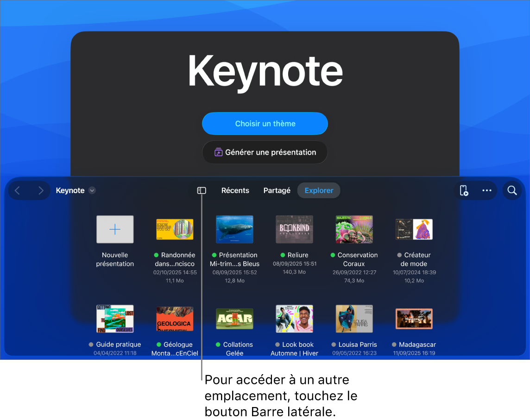Click the Reliure file name
This screenshot has width=530, height=420.
[298, 255]
